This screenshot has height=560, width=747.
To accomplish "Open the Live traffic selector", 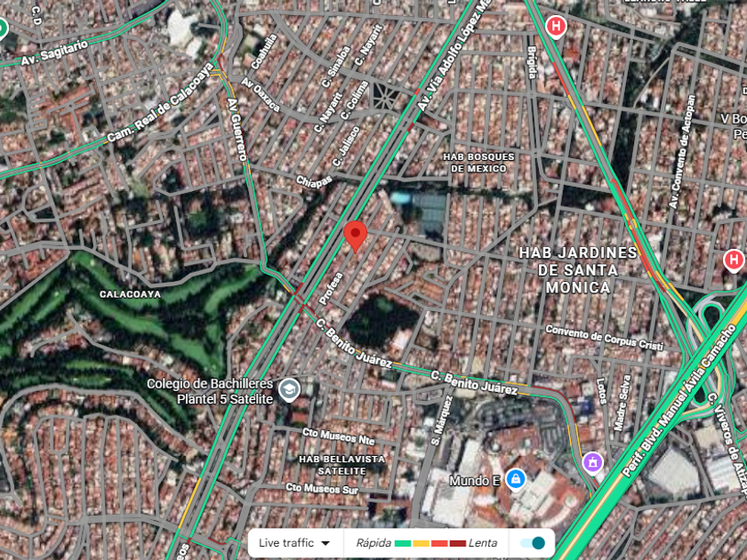I will point(295,543).
